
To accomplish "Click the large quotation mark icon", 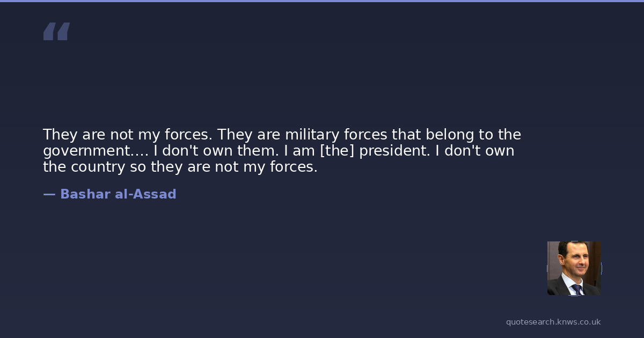I will (56, 32).
